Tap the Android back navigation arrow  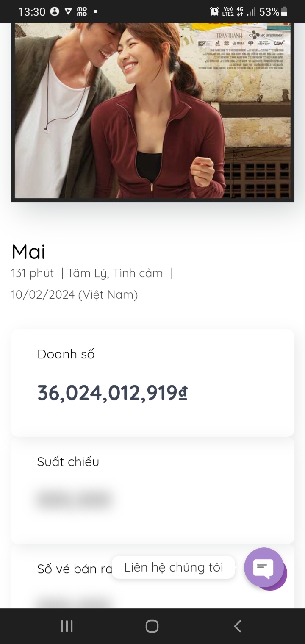pyautogui.click(x=238, y=626)
